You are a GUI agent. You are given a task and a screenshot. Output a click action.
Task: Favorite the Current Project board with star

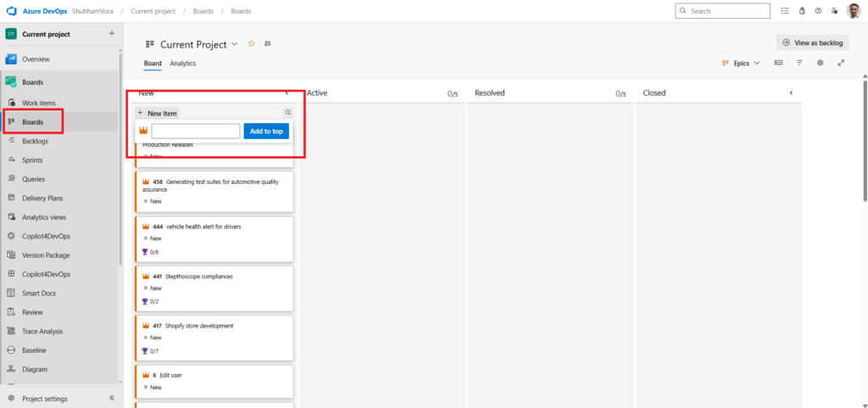pyautogui.click(x=251, y=43)
